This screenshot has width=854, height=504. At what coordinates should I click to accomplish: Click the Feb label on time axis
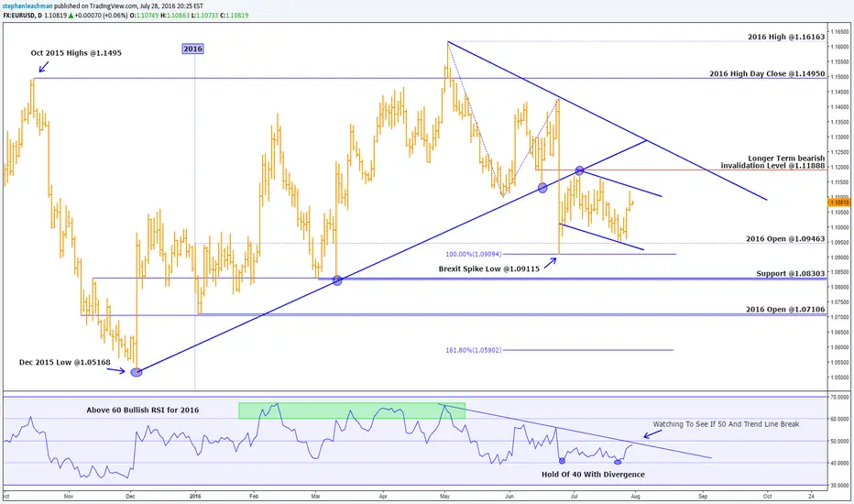pos(253,497)
